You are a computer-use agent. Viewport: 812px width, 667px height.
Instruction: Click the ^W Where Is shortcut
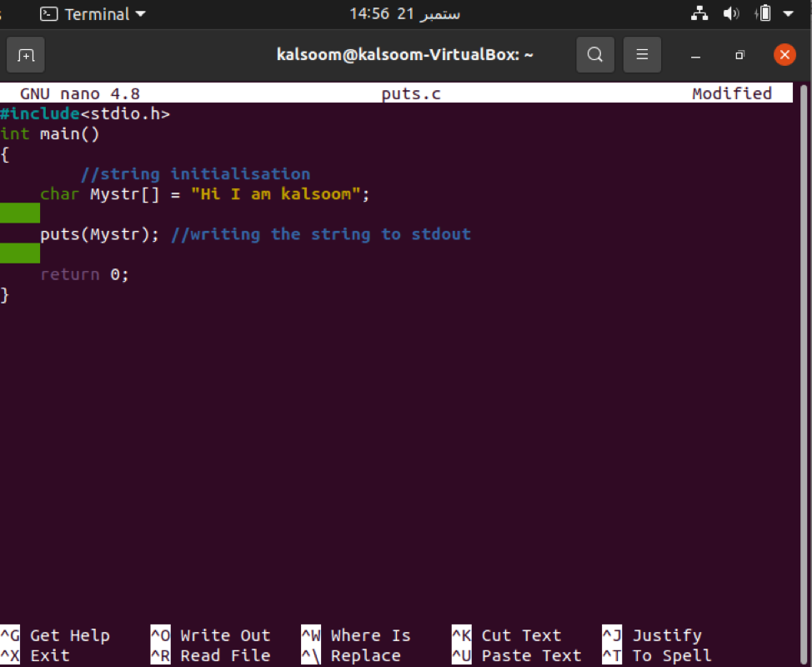[356, 634]
